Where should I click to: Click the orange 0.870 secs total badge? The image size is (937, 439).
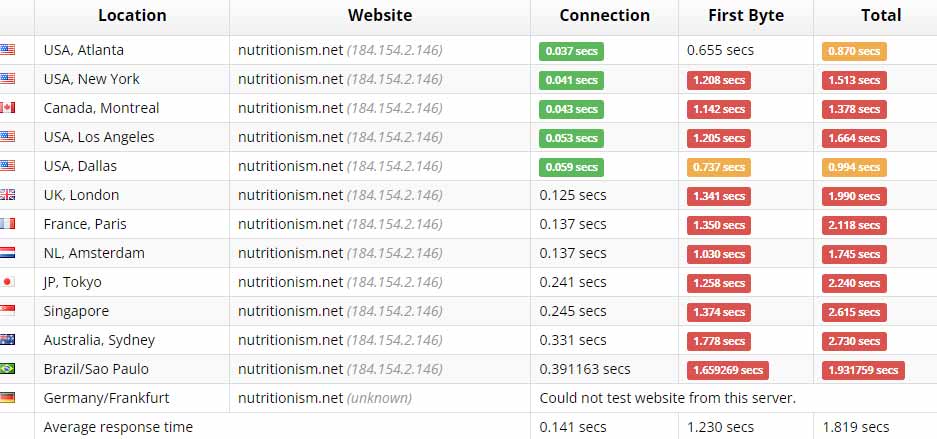854,51
